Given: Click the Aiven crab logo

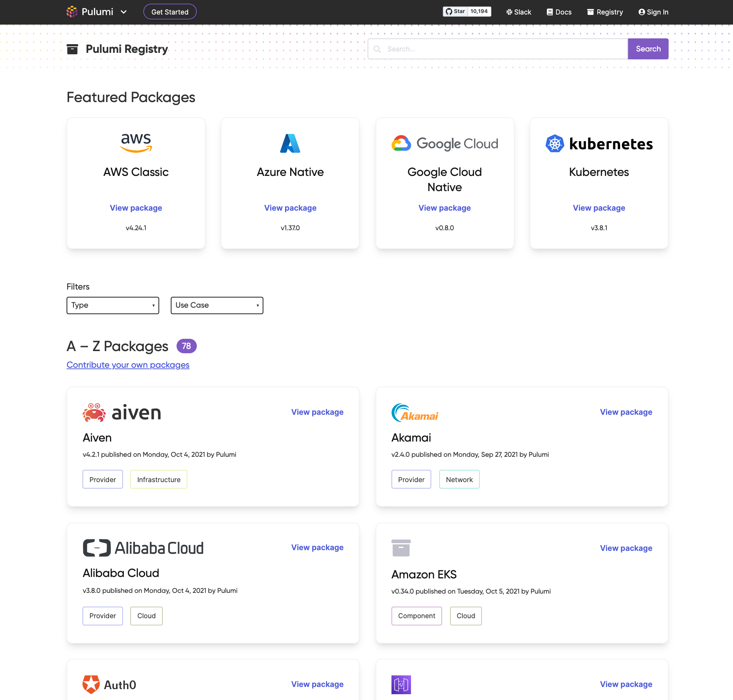Looking at the screenshot, I should click(94, 412).
